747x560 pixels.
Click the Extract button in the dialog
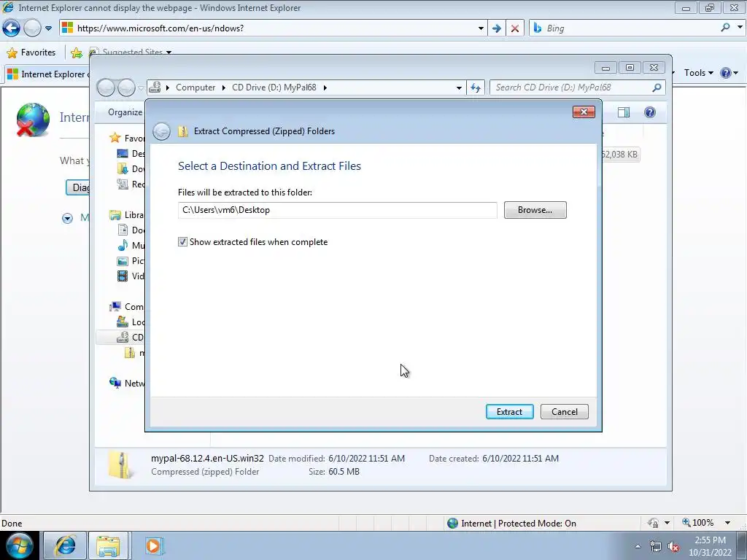coord(509,412)
